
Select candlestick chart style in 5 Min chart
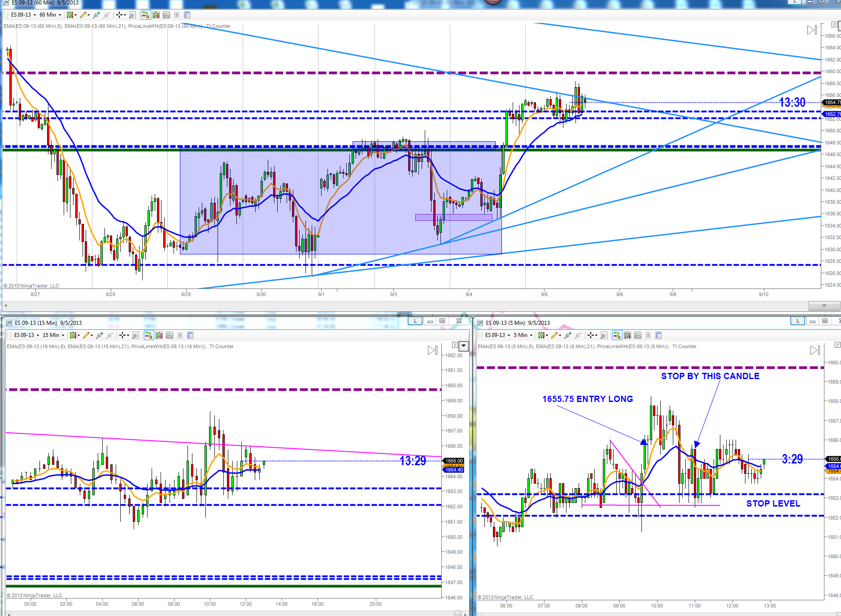coord(541,335)
